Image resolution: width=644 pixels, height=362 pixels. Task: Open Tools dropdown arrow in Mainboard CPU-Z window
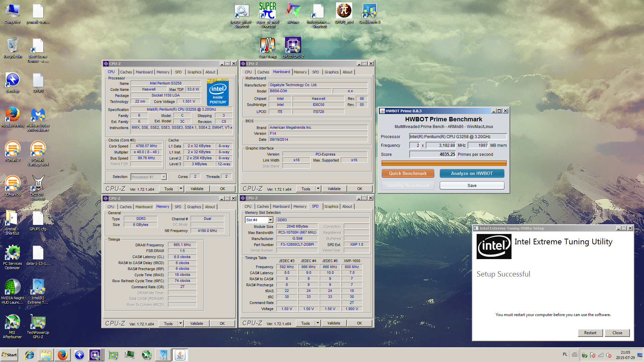(x=318, y=189)
